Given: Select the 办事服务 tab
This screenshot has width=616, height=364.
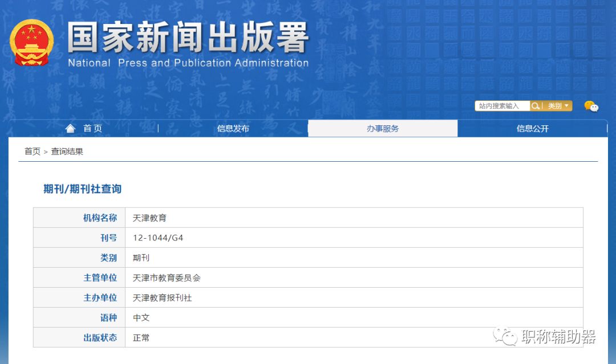Looking at the screenshot, I should point(382,128).
